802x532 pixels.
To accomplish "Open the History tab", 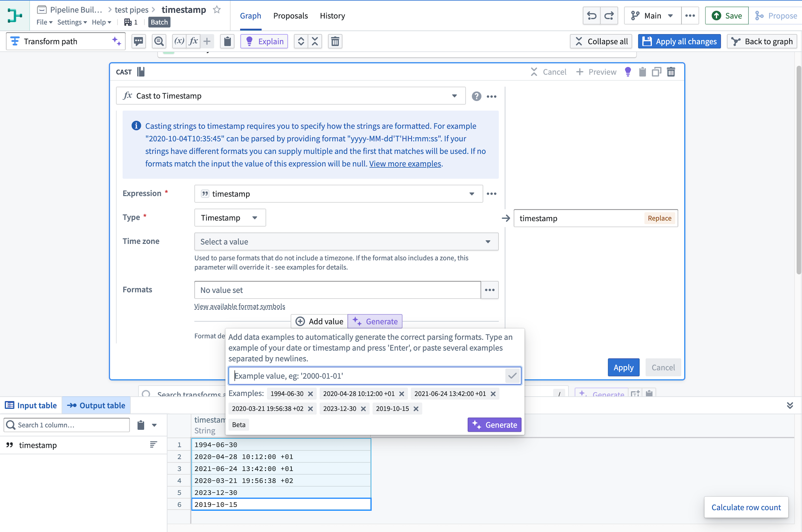I will pyautogui.click(x=333, y=16).
